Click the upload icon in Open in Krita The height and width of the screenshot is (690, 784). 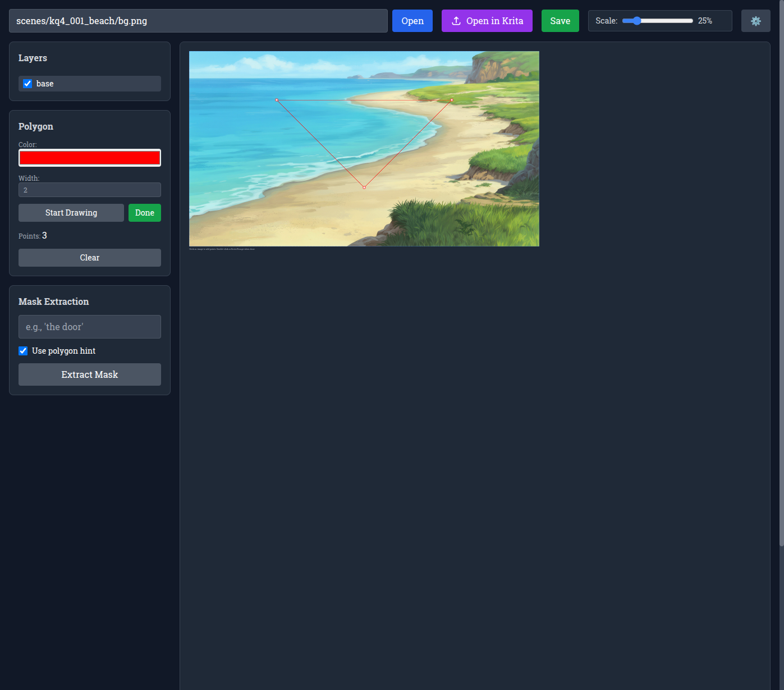coord(456,21)
